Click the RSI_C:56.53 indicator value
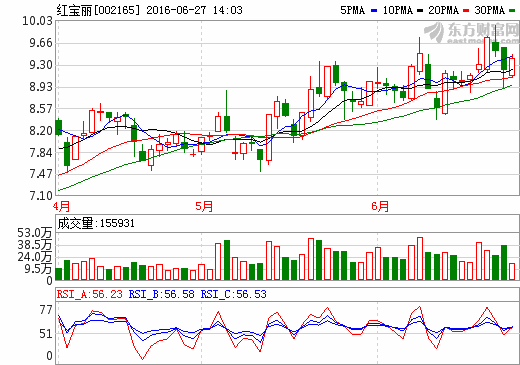Screen dimensions: 520x365 [234, 294]
